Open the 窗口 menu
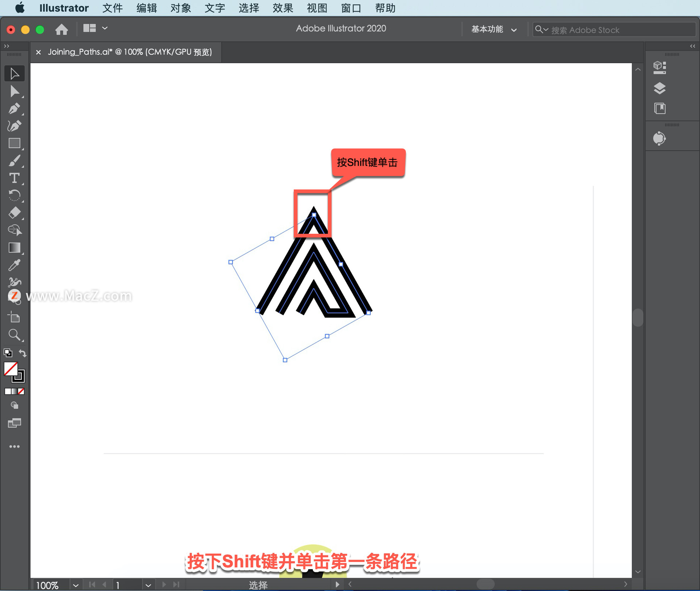This screenshot has height=591, width=700. tap(351, 8)
